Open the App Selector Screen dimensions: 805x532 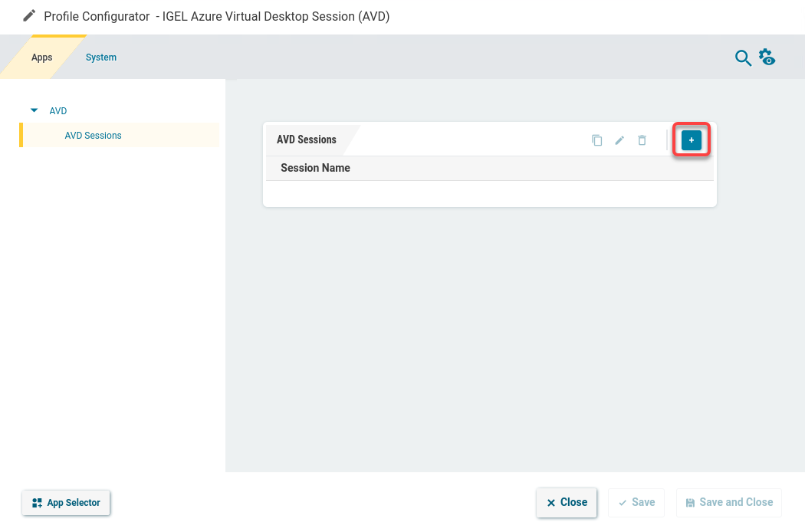(67, 503)
